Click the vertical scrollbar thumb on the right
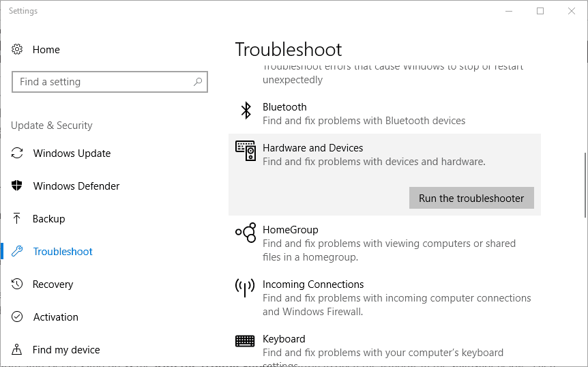The image size is (588, 367). 585,185
